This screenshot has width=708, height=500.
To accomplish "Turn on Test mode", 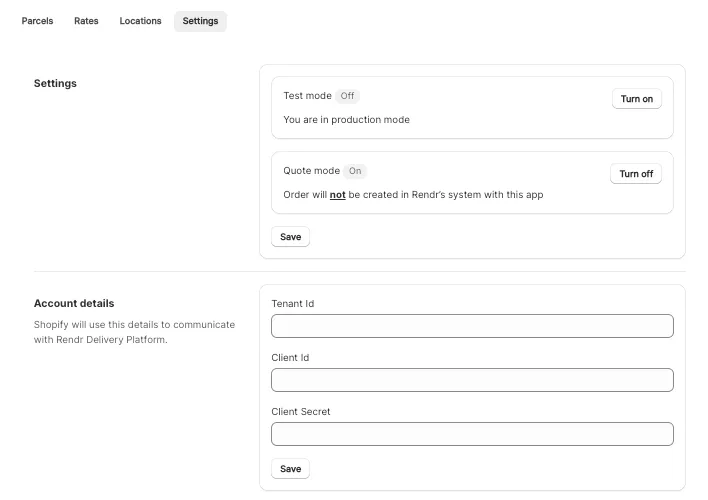I will pos(637,98).
